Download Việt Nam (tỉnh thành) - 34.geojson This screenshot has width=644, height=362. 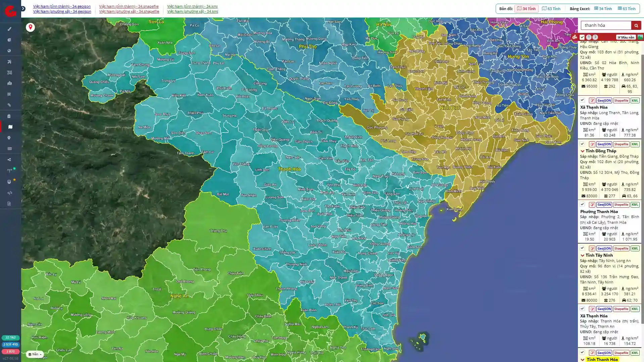(x=62, y=6)
